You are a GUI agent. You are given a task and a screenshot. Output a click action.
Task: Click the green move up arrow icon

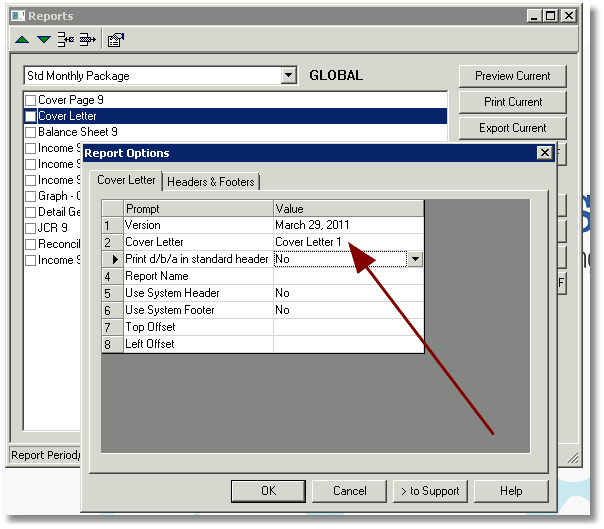[x=22, y=39]
